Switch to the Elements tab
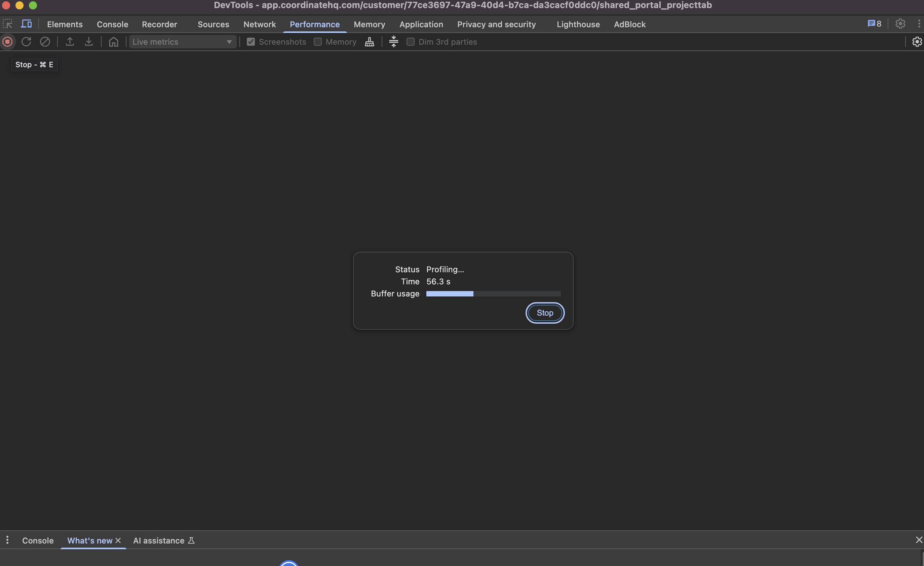924x566 pixels. click(x=65, y=24)
